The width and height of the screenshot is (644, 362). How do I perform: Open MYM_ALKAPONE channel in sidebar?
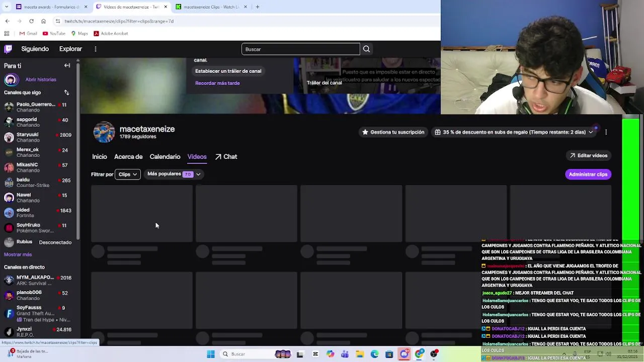click(x=38, y=280)
